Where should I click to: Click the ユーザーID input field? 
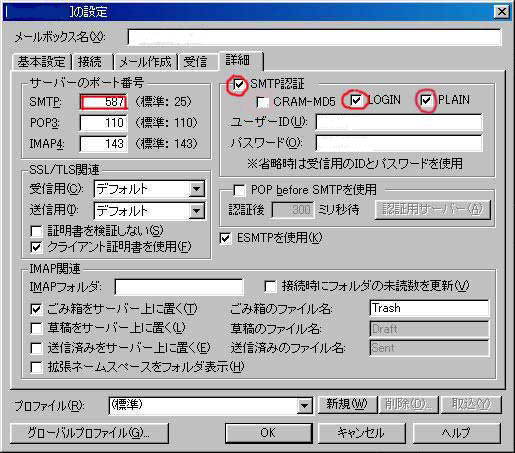tap(399, 122)
